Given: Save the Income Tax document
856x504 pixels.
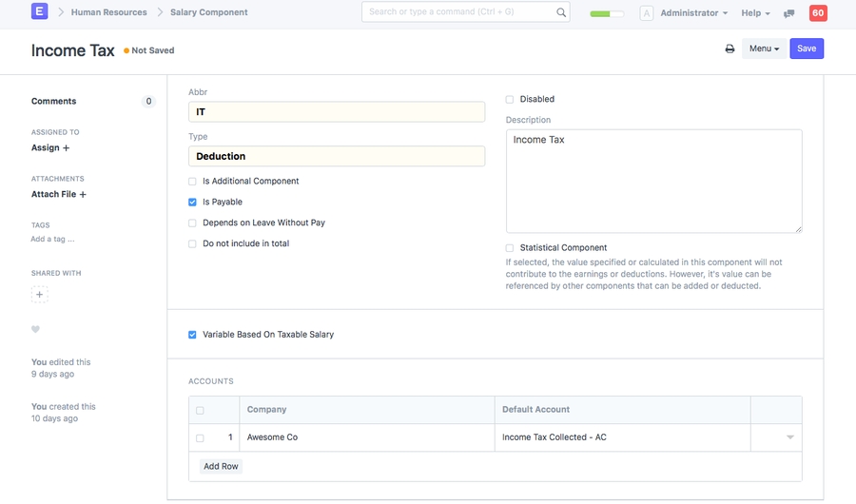Looking at the screenshot, I should tap(807, 48).
